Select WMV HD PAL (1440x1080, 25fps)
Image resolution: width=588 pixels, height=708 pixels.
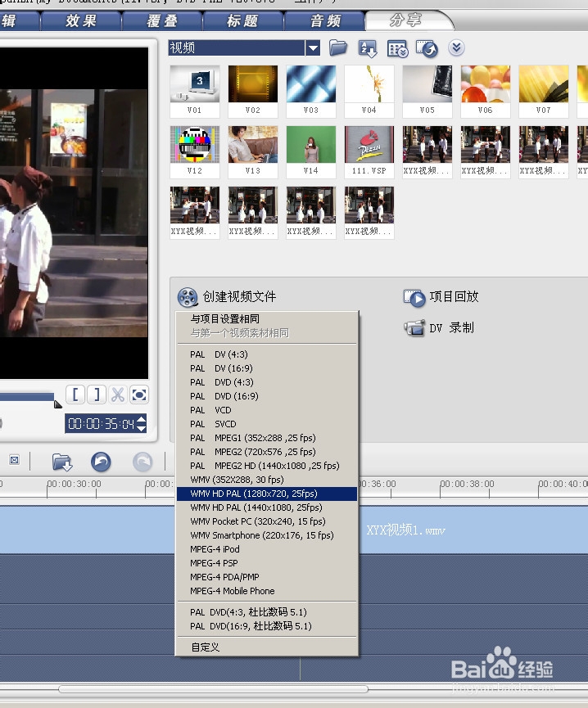(267, 507)
